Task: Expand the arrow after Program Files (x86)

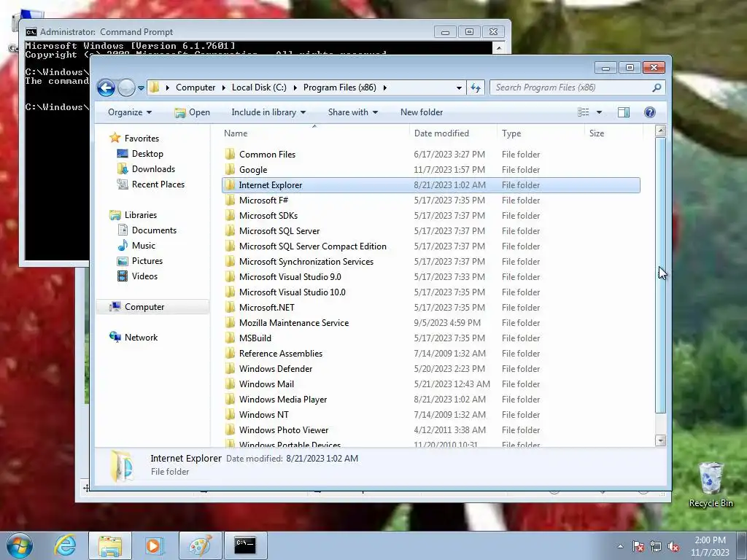Action: point(385,87)
